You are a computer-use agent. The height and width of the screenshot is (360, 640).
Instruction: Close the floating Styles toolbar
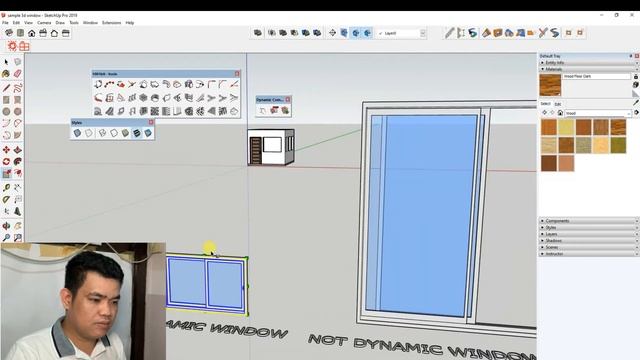click(151, 122)
